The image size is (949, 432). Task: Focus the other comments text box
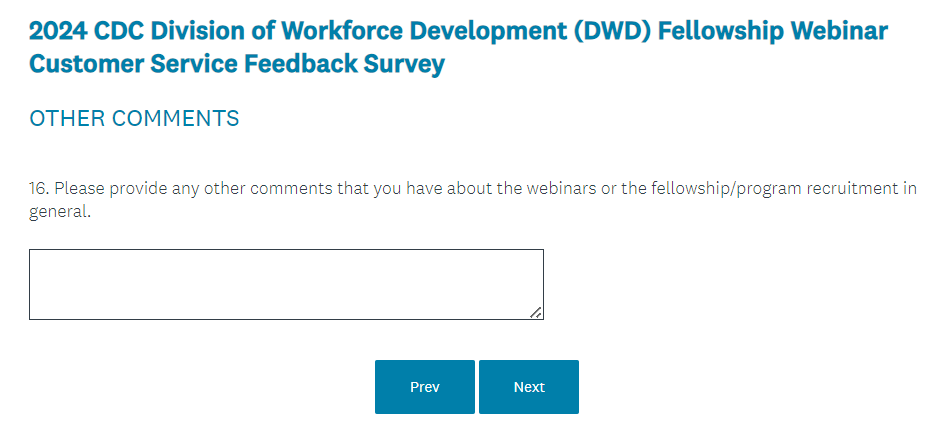coord(286,285)
